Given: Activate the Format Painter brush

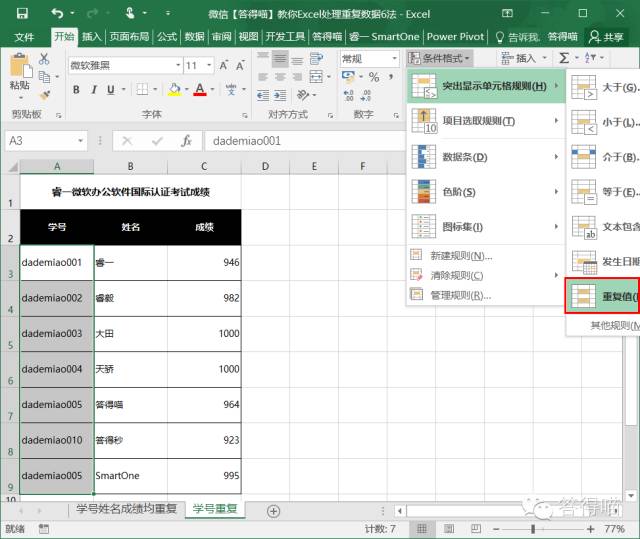Looking at the screenshot, I should click(44, 95).
